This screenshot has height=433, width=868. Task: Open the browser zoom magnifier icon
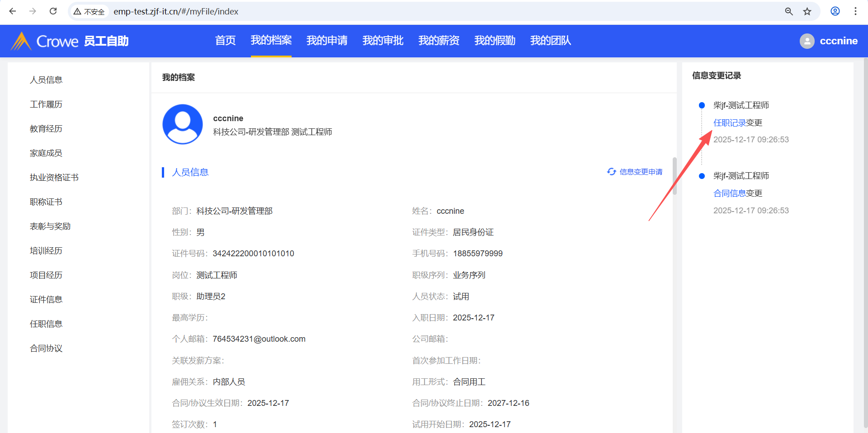789,11
